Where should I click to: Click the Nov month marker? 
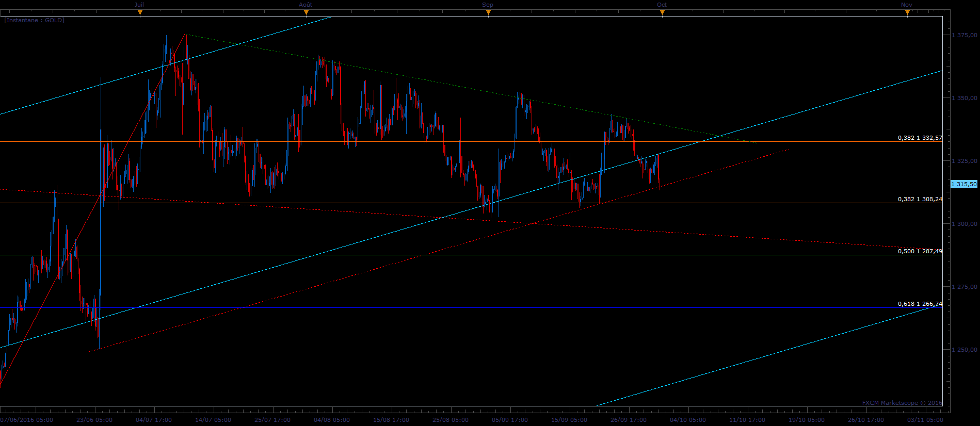[x=907, y=5]
